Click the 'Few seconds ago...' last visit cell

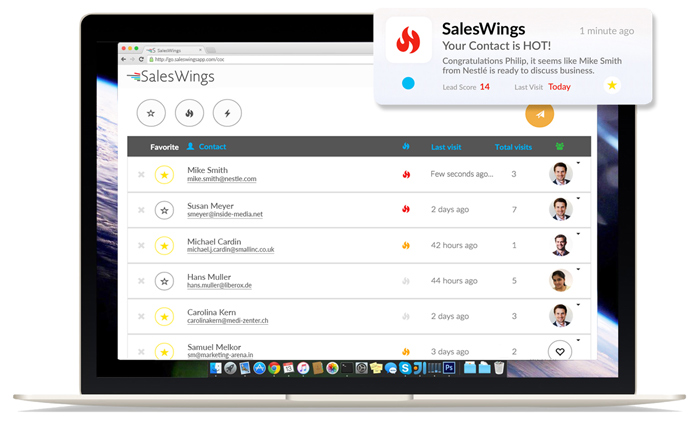click(x=462, y=174)
